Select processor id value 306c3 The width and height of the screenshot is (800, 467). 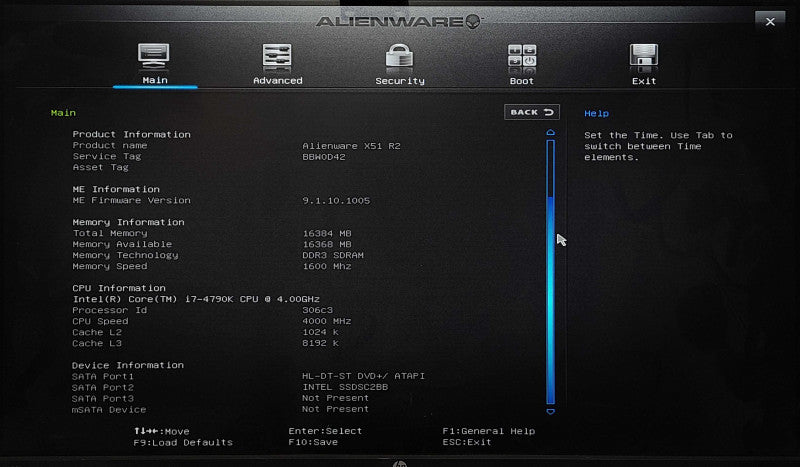tap(317, 310)
